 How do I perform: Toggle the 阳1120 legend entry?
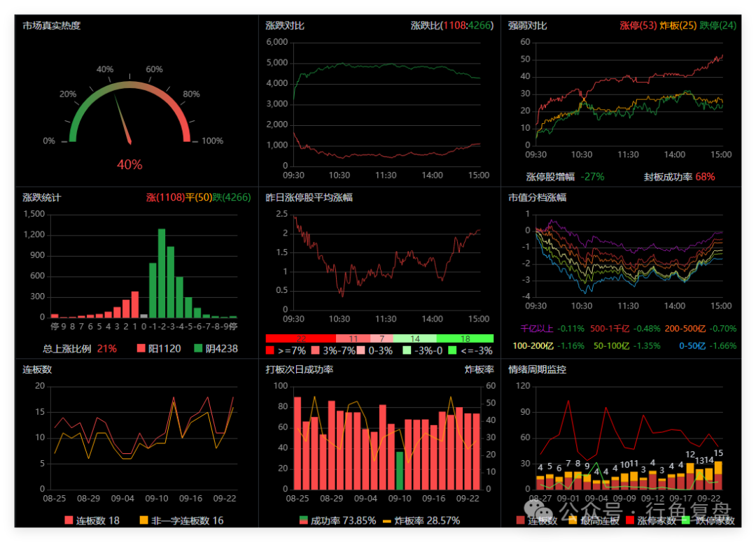click(x=159, y=348)
